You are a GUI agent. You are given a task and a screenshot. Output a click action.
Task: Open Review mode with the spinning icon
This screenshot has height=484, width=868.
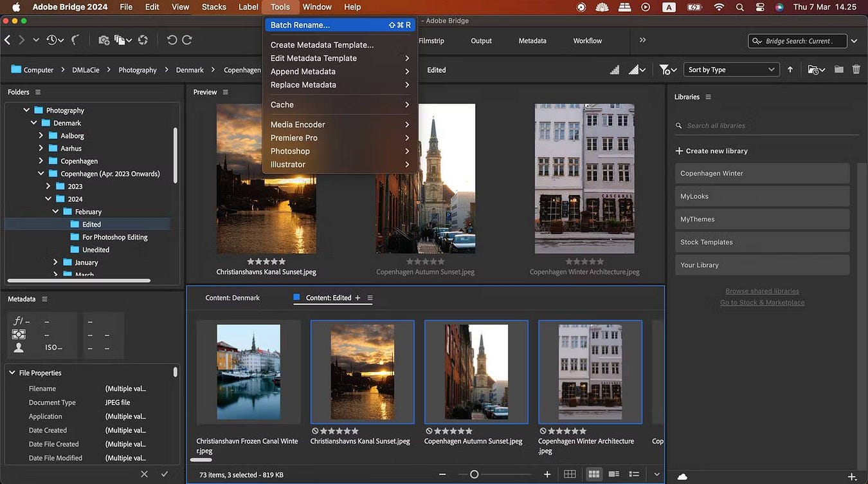[143, 40]
